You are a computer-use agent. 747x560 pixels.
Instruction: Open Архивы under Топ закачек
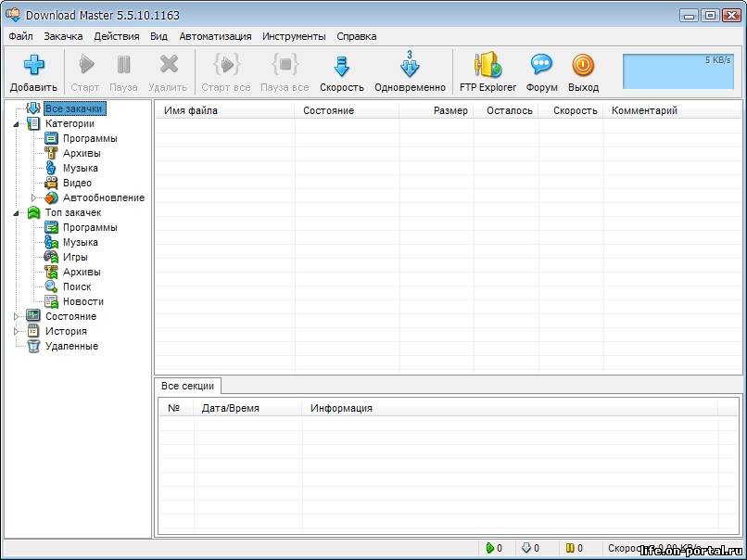[82, 272]
